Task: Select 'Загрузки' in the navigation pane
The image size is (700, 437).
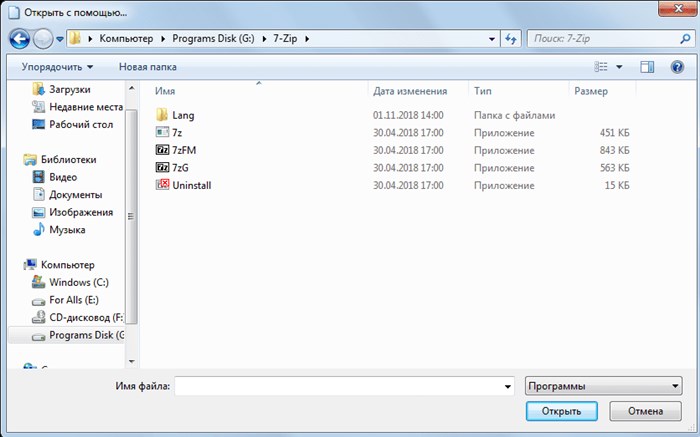Action: point(70,89)
